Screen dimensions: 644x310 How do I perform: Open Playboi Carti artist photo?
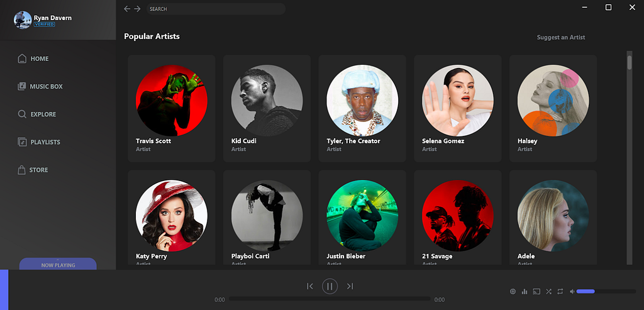coord(267,215)
